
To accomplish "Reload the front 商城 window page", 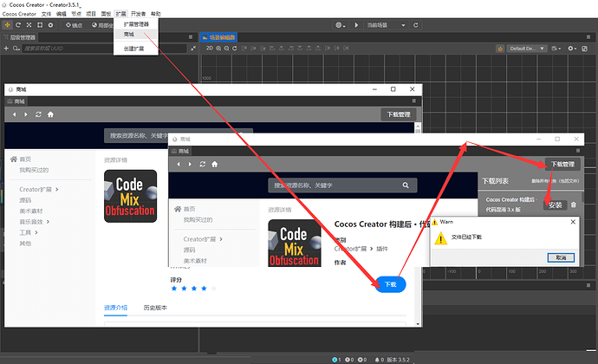I will [x=203, y=164].
